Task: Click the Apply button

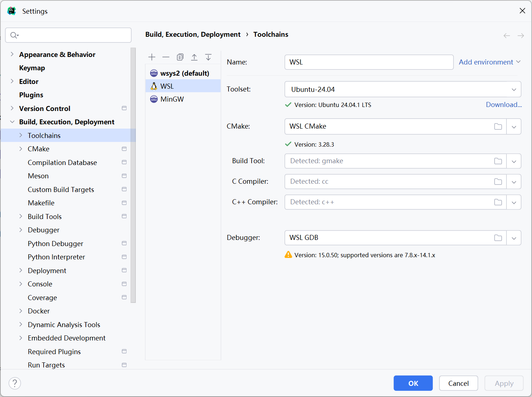Action: (x=504, y=383)
